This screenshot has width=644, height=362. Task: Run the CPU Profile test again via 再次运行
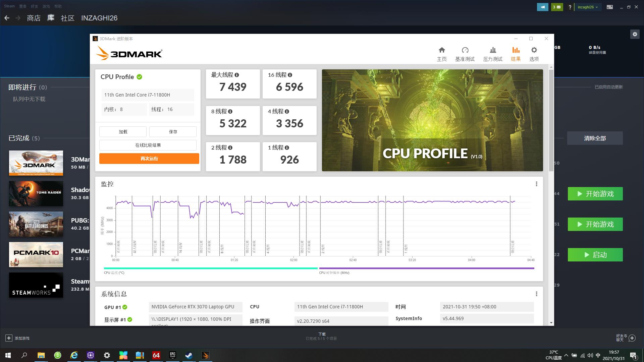coord(149,158)
